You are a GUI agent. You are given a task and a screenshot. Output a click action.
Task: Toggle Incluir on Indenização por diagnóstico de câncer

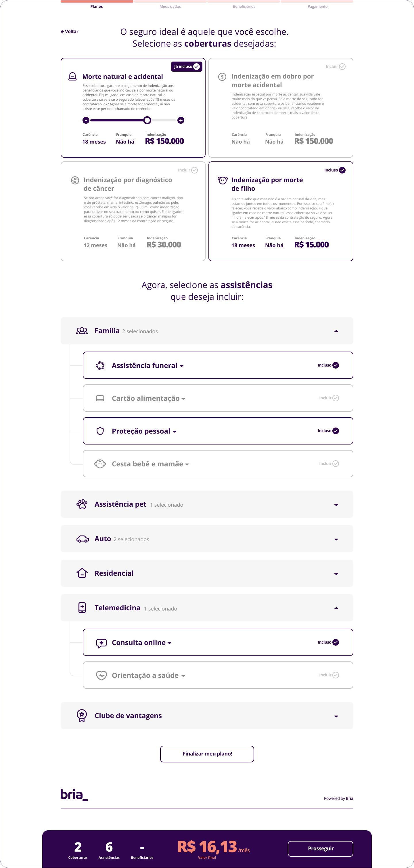[x=188, y=170]
